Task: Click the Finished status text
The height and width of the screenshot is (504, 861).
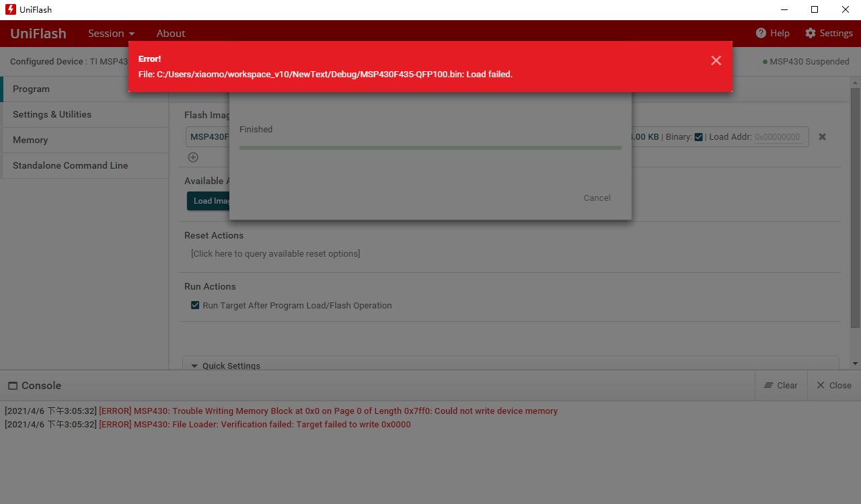Action: point(256,129)
